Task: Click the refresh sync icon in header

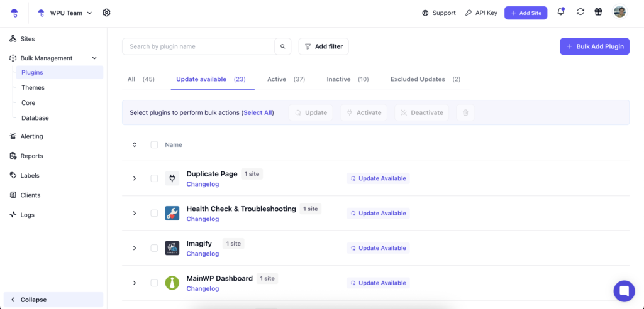Action: (x=580, y=12)
